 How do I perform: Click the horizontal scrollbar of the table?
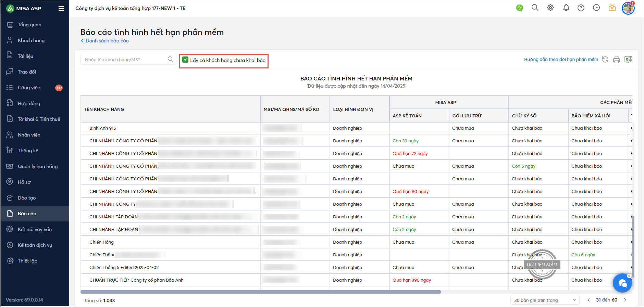coord(261,292)
